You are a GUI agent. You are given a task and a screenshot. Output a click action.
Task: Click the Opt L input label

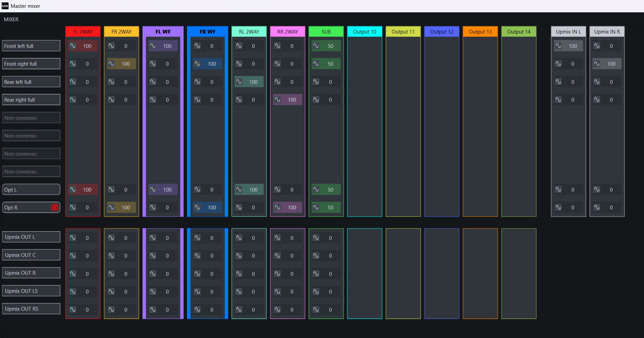click(31, 190)
